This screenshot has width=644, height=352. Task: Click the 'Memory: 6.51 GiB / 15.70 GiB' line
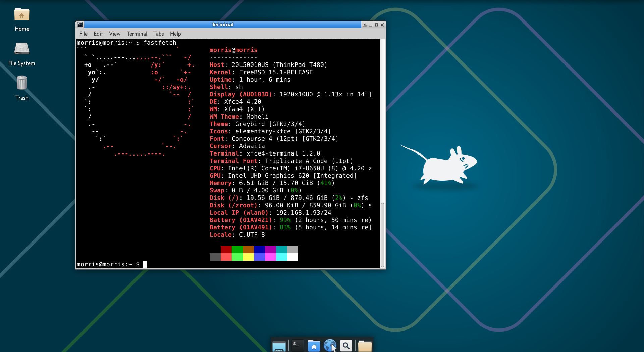pyautogui.click(x=272, y=183)
